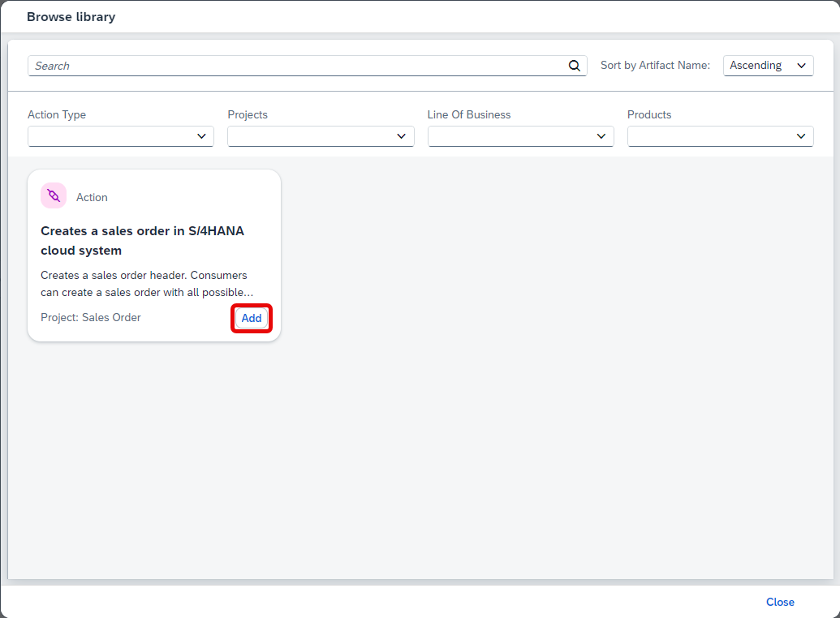Expand the Action Type filter dropdown
This screenshot has height=618, width=840.
click(x=121, y=136)
